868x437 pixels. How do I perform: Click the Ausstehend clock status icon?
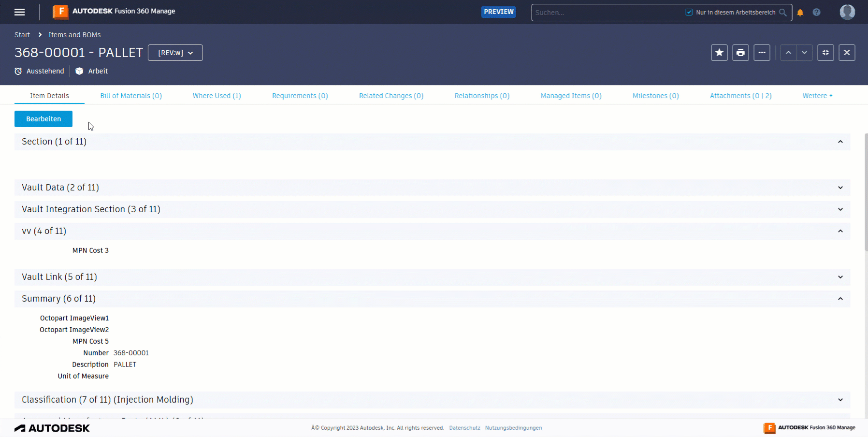click(18, 71)
